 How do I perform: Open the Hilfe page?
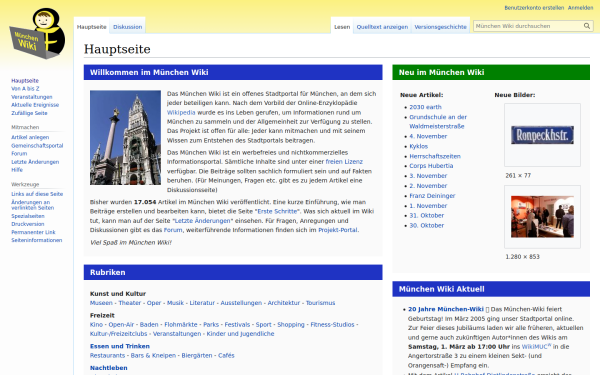pos(17,170)
